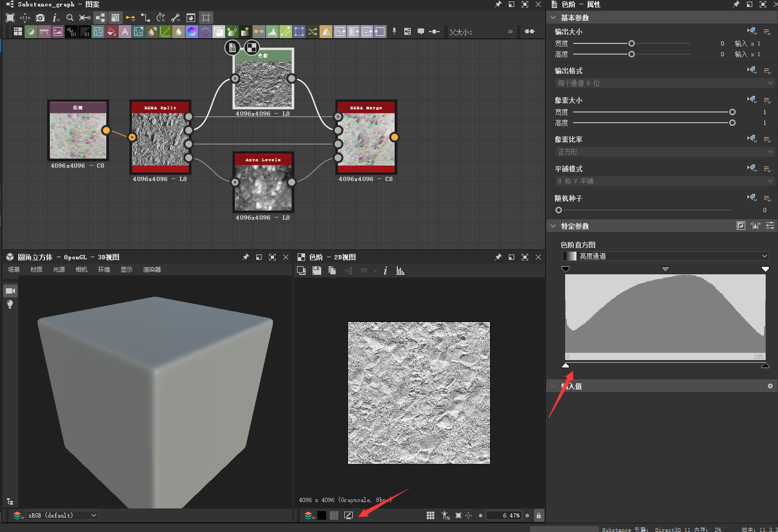Open the 环境 menu in 3D view
This screenshot has height=532, width=778.
pos(104,269)
